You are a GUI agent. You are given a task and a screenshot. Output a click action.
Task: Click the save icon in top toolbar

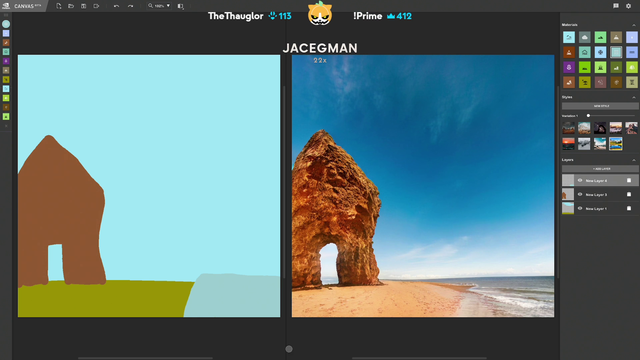point(84,6)
